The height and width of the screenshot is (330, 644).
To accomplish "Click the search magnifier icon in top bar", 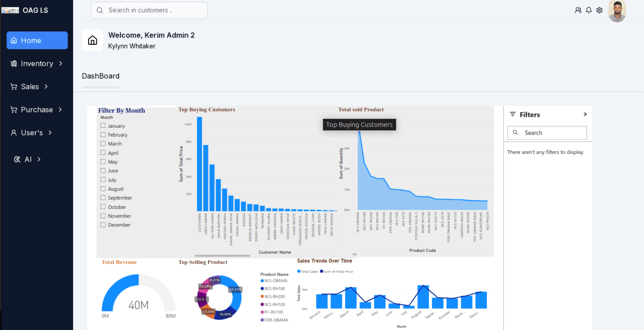I will pos(100,10).
